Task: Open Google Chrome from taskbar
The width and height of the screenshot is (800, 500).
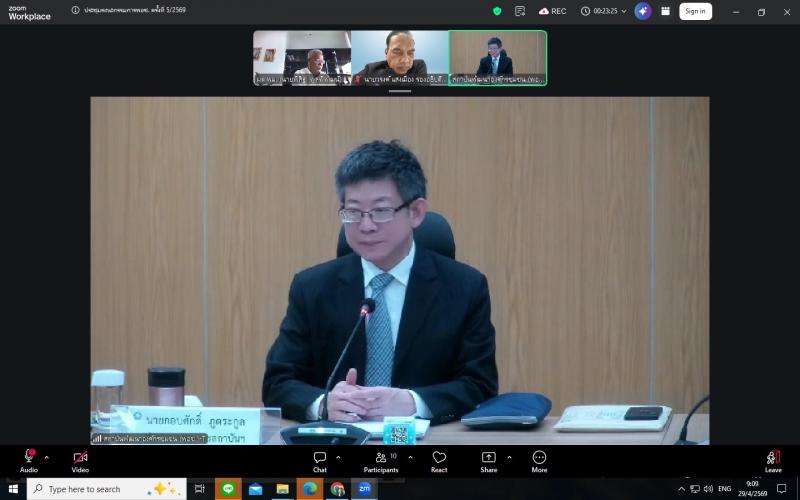Action: click(337, 489)
